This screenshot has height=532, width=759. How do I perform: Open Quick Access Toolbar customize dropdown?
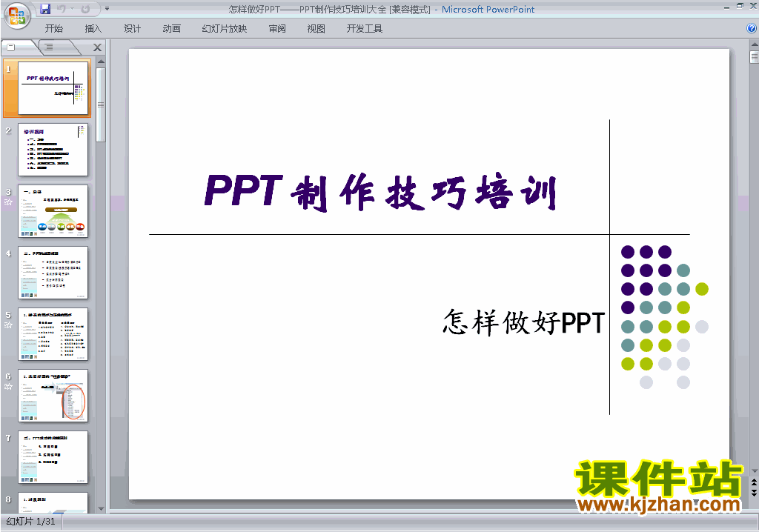click(107, 9)
